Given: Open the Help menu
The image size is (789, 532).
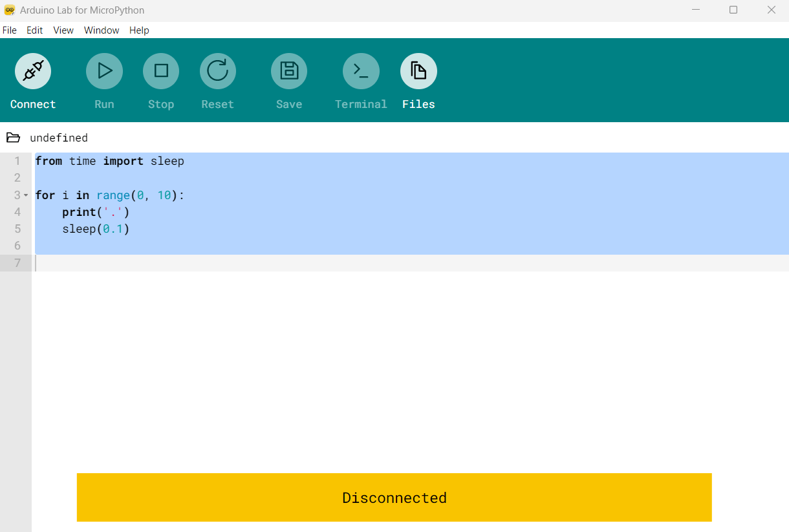Looking at the screenshot, I should 139,30.
